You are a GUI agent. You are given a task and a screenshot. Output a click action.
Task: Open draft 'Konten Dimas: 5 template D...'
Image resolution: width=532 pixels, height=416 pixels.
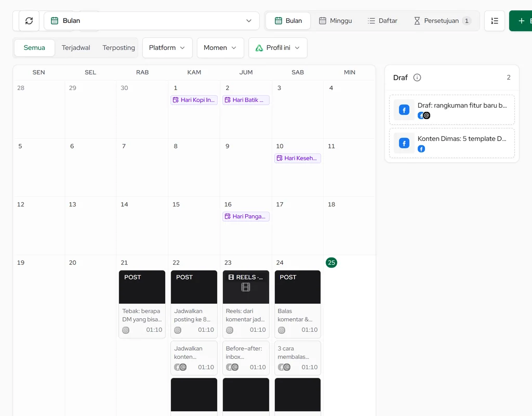[x=451, y=143]
